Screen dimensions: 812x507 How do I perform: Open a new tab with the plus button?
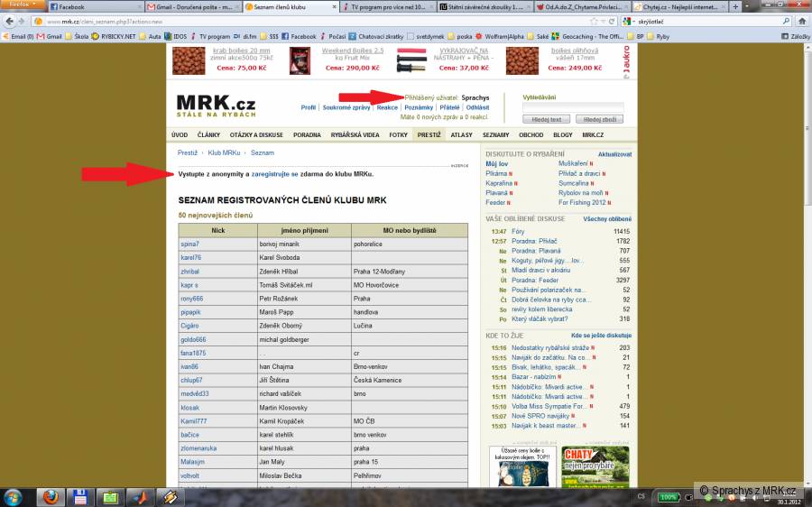tap(735, 6)
